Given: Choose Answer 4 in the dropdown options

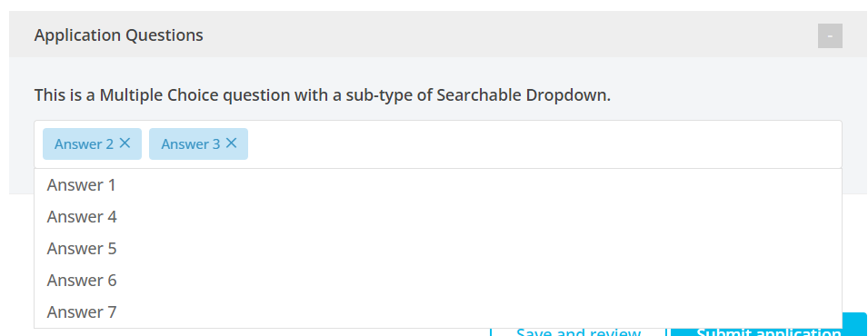Looking at the screenshot, I should [438, 216].
